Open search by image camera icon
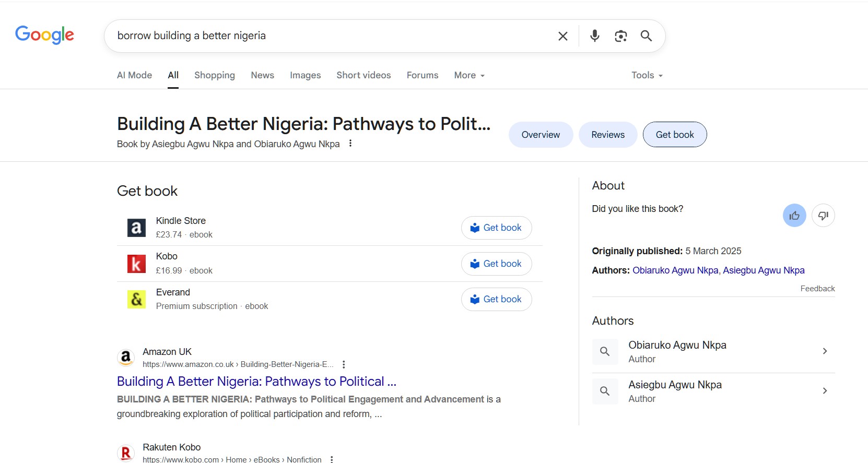 tap(620, 36)
